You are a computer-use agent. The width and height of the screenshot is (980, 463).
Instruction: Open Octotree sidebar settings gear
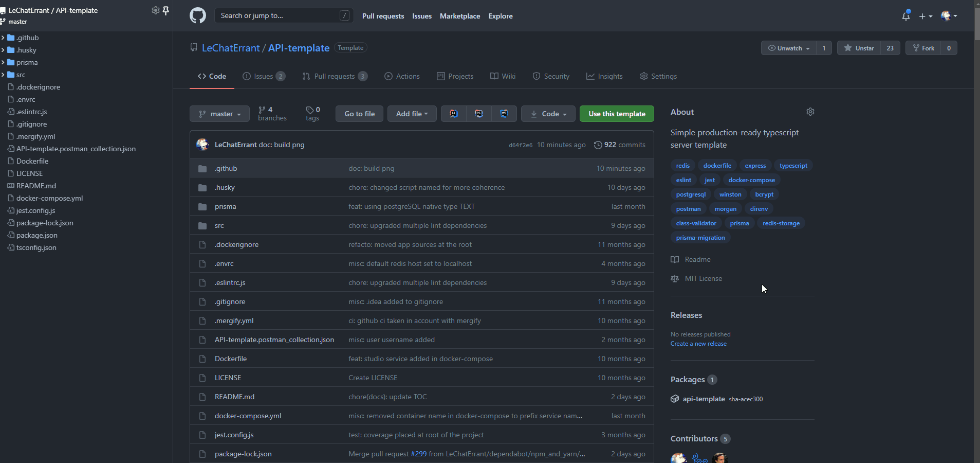pos(155,10)
